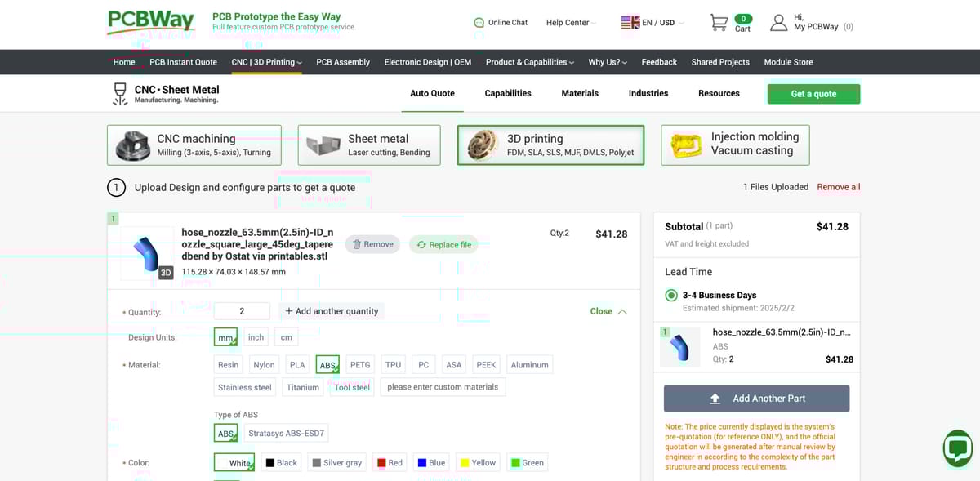
Task: Choose cm as design units
Action: [287, 337]
